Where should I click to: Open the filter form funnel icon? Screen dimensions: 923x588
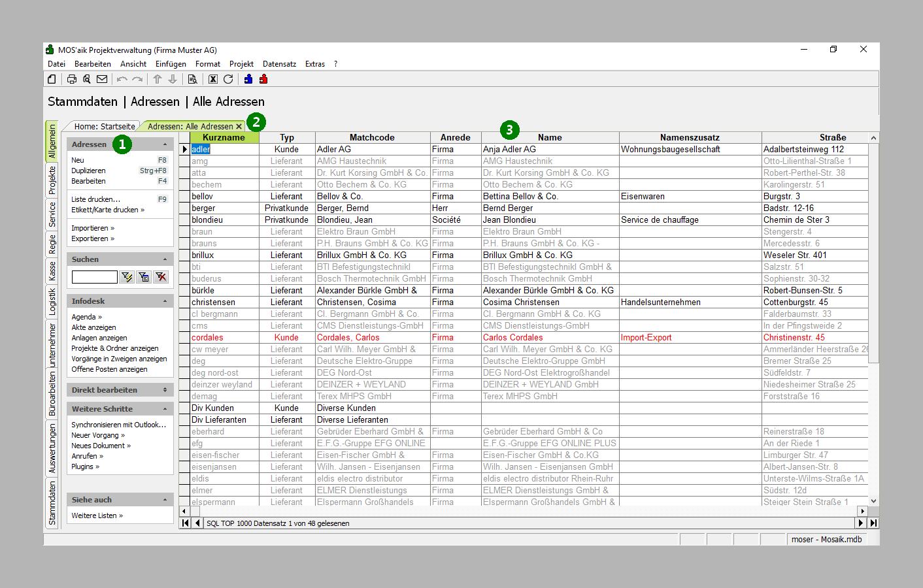pyautogui.click(x=144, y=277)
